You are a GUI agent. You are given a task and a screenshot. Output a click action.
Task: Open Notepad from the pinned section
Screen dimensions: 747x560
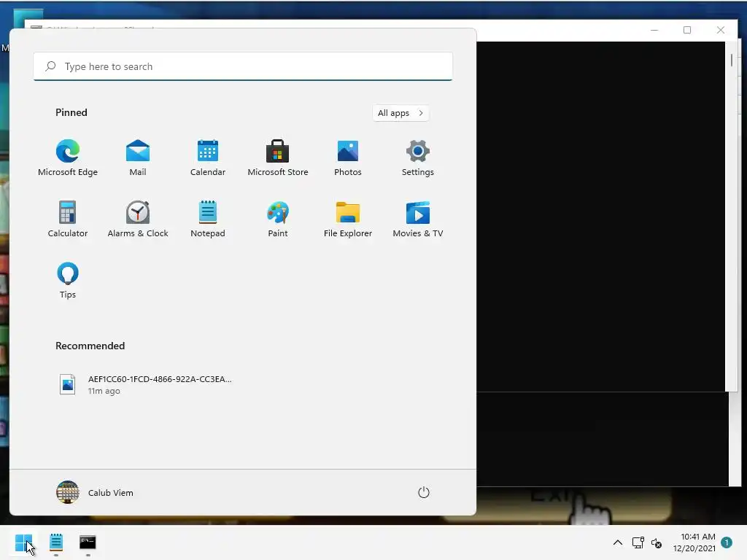[208, 219]
